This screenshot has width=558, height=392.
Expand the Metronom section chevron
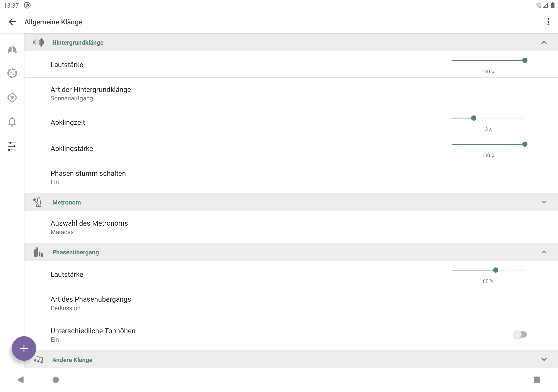point(544,202)
